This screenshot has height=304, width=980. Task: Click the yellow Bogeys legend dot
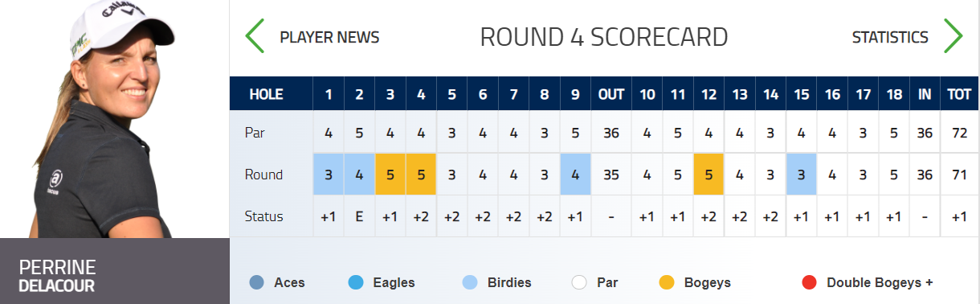(666, 282)
